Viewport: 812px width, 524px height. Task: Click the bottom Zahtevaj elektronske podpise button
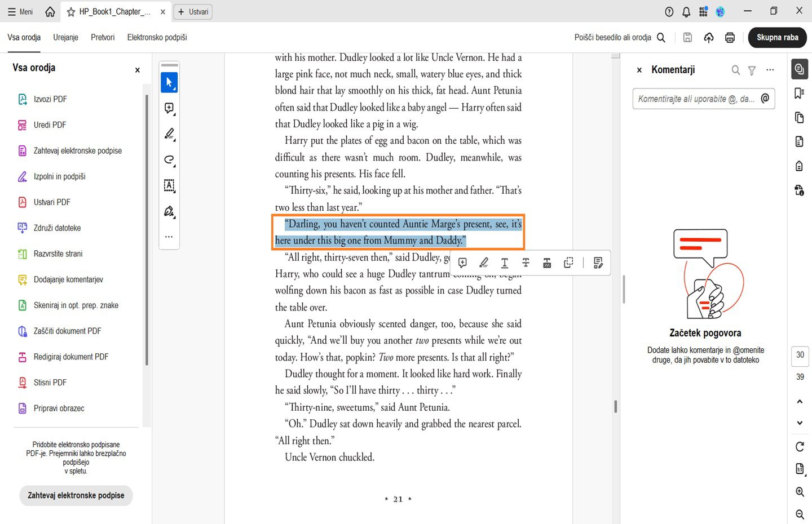(76, 495)
